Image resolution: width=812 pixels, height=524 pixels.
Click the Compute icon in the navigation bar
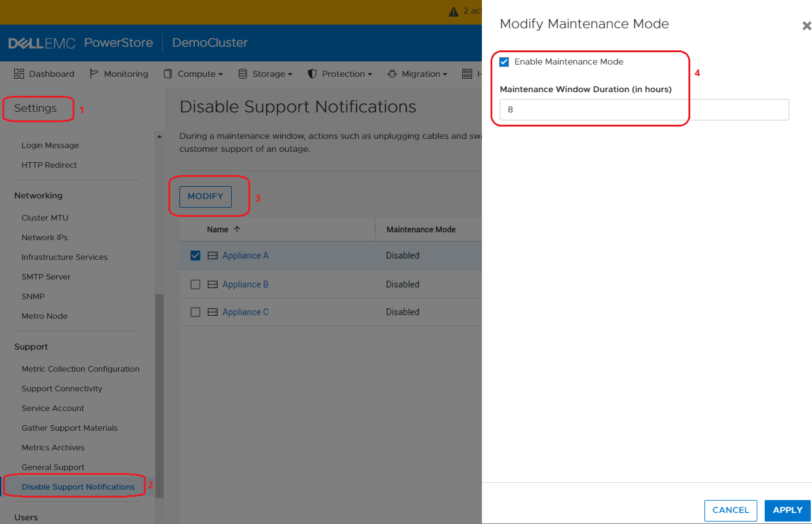pos(167,74)
